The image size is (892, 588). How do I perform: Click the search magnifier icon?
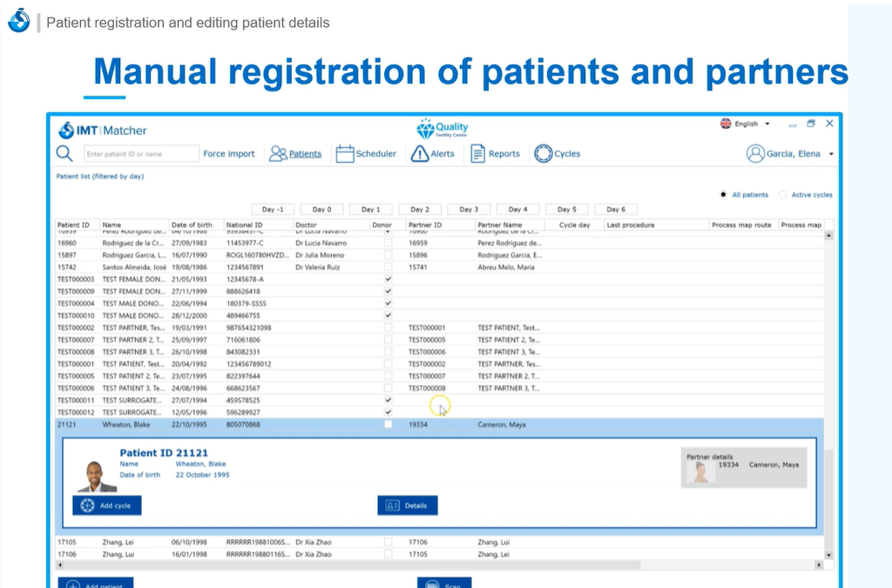(64, 153)
